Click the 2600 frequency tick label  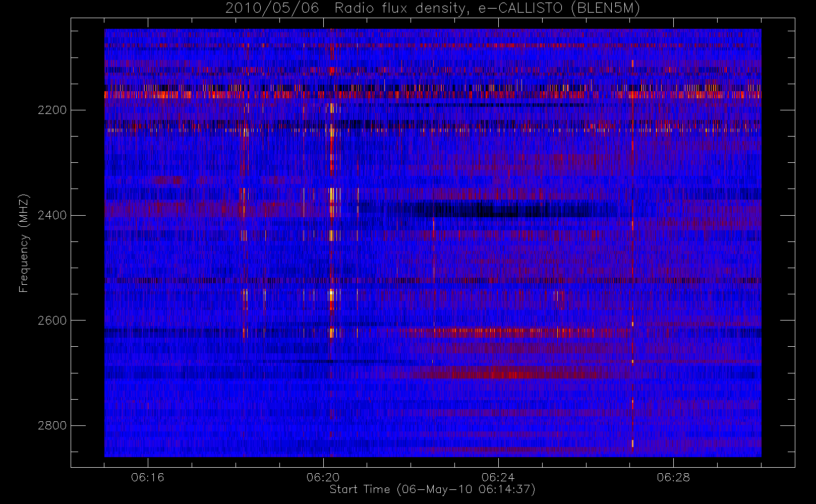52,321
